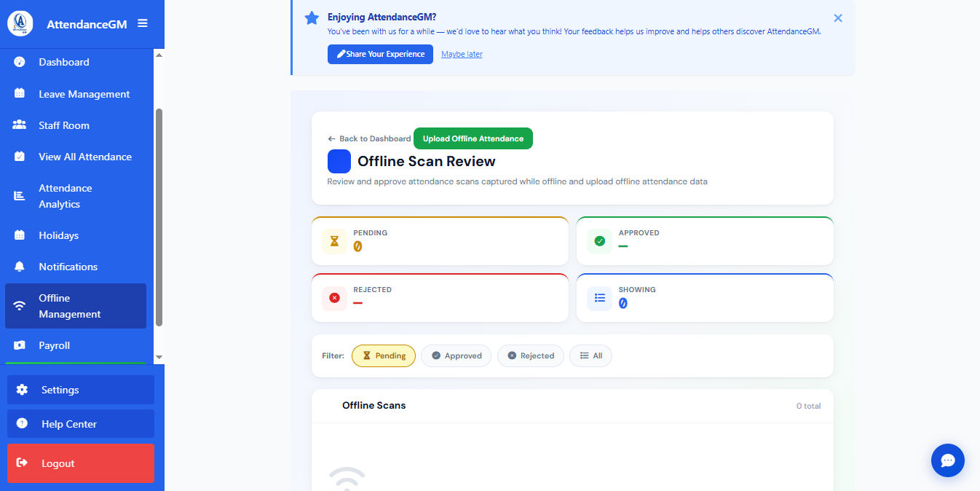
Task: Click the AttendanceGM logo icon
Action: pos(20,23)
